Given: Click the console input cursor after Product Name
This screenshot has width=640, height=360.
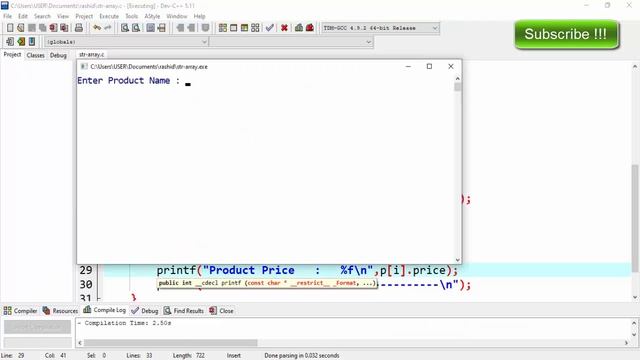Looking at the screenshot, I should pos(188,84).
